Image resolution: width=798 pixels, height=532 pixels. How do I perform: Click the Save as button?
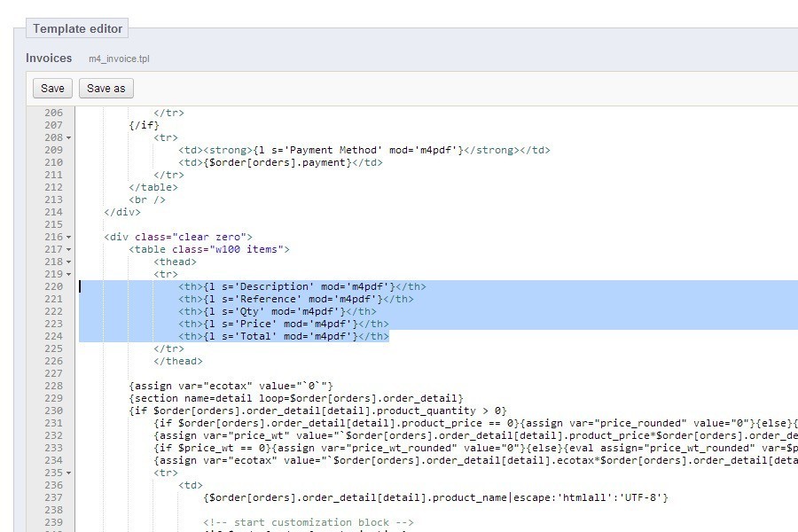tap(106, 88)
